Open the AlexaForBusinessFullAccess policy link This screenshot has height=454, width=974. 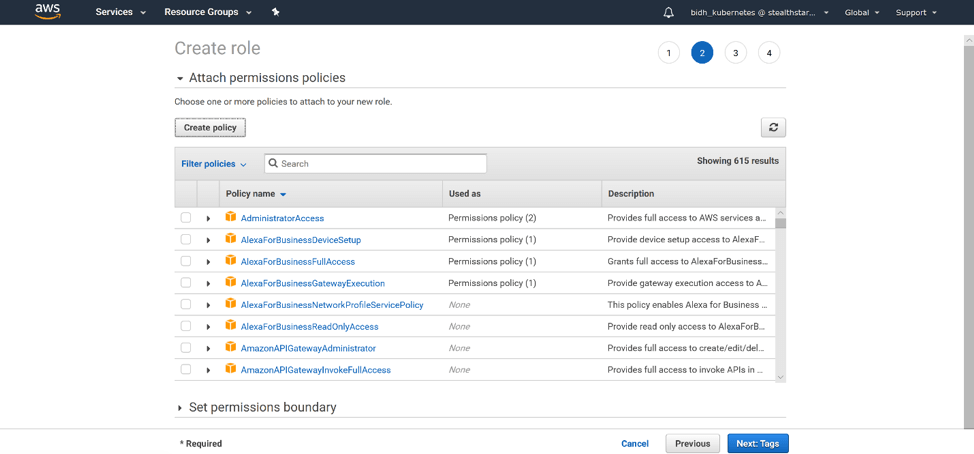(x=298, y=262)
